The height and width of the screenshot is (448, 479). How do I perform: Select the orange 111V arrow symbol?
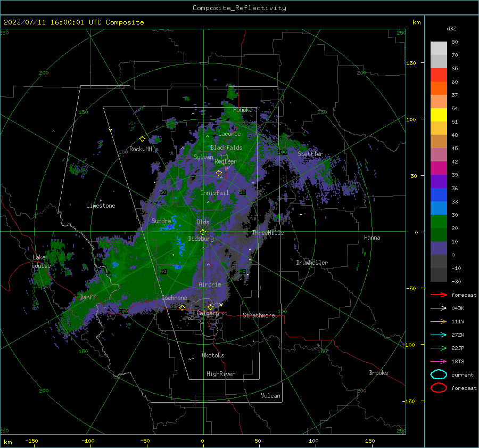click(439, 321)
